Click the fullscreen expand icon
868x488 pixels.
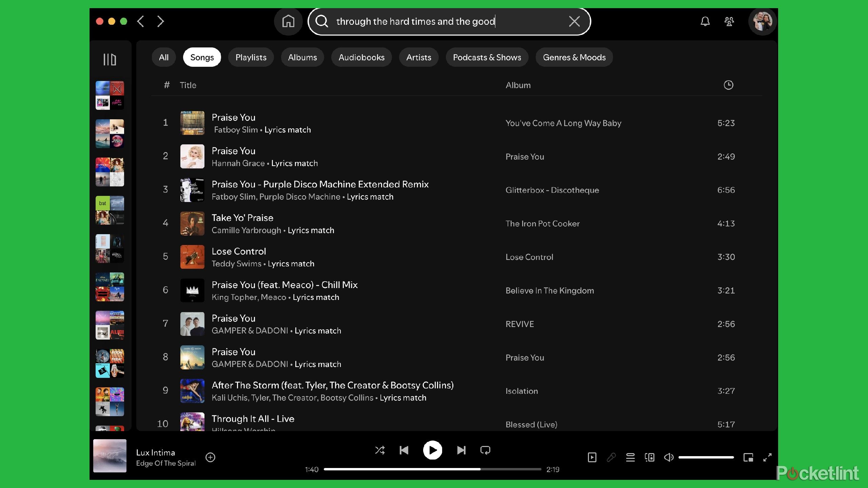pos(768,457)
